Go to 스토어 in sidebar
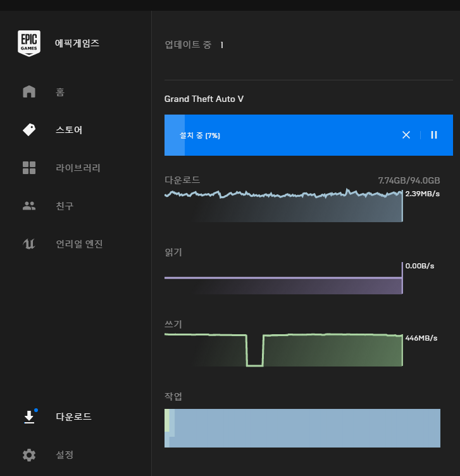This screenshot has height=476, width=460. point(69,130)
